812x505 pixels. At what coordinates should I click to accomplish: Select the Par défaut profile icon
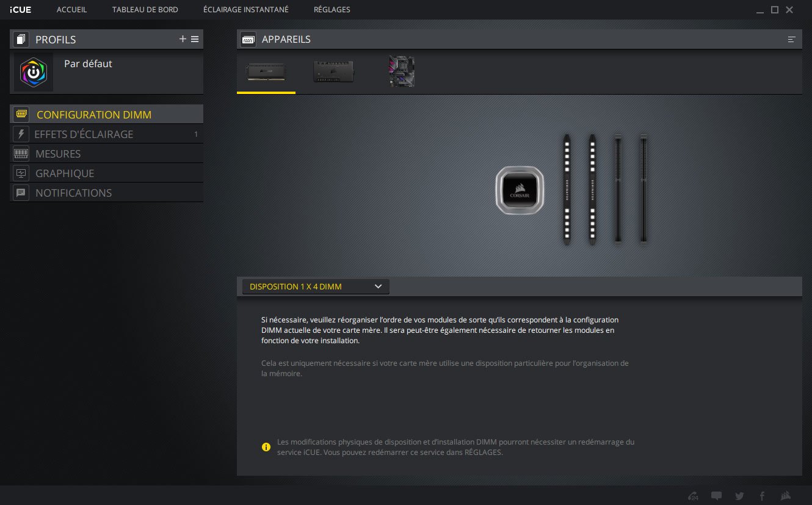click(x=34, y=72)
